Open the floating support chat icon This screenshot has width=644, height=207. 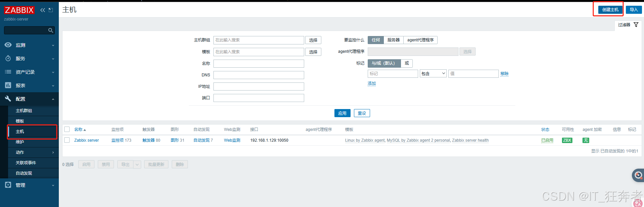coord(638,175)
